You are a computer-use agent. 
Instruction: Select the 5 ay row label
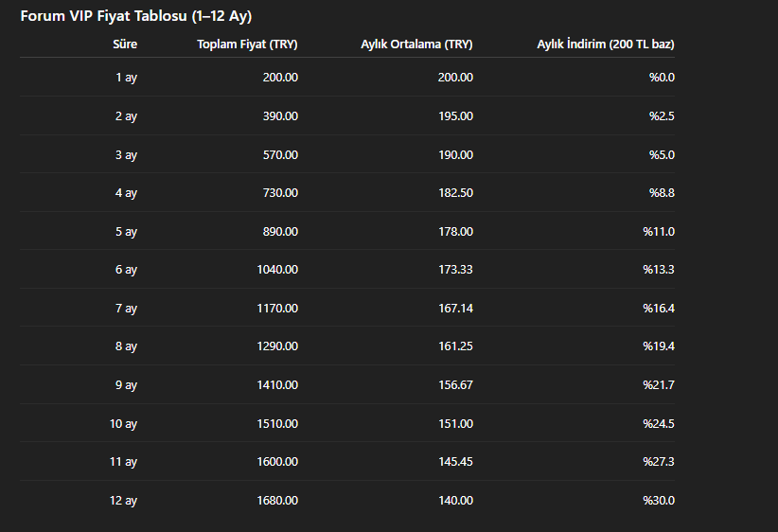(126, 232)
